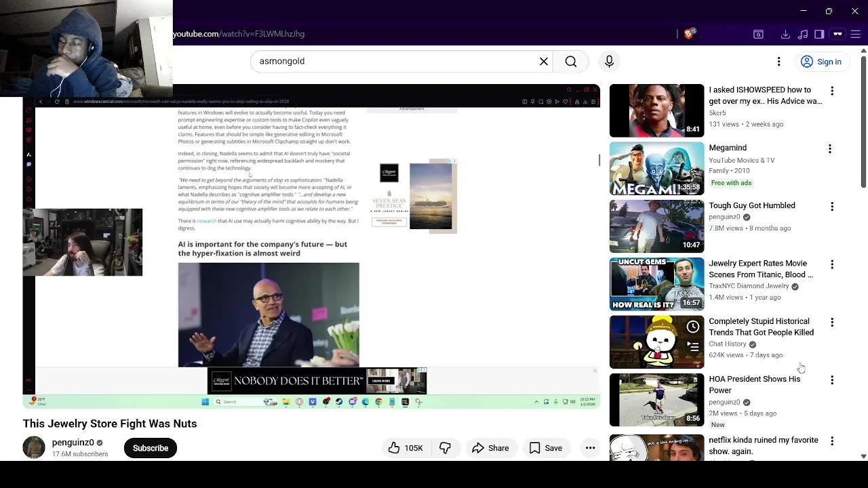Click 'Chat History' channel name
The width and height of the screenshot is (868, 488).
[x=727, y=344]
